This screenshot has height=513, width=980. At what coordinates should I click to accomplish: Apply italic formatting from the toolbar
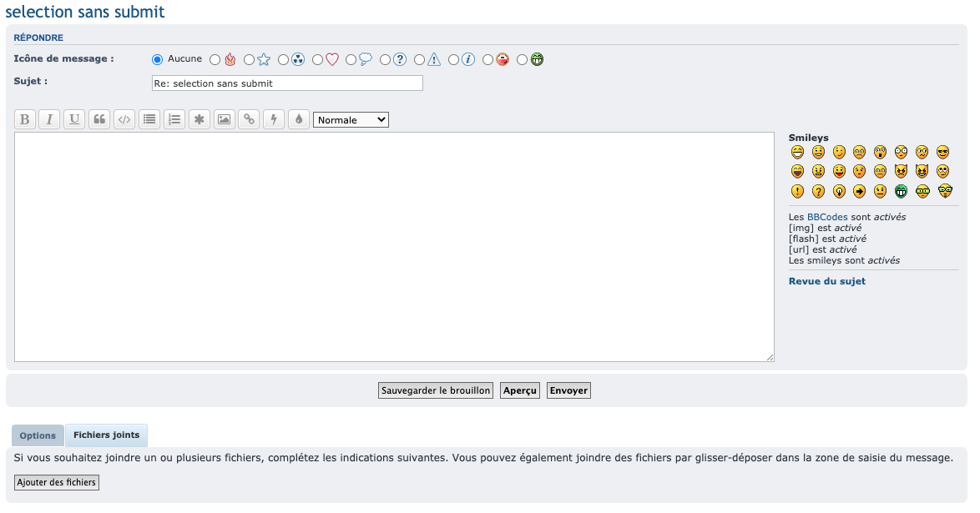[50, 119]
